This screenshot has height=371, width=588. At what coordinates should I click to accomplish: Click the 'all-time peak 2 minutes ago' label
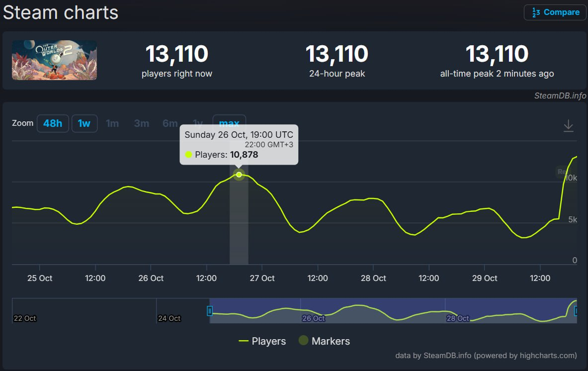click(x=497, y=74)
